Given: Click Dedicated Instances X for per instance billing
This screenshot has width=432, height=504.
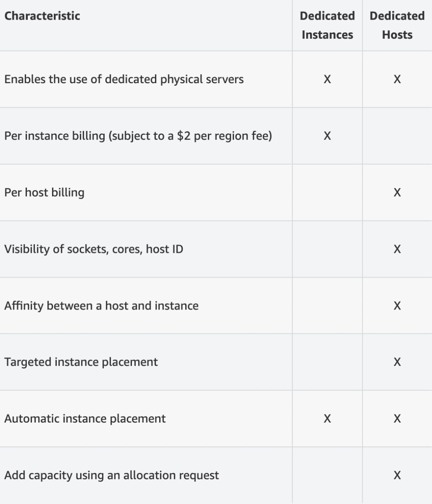Looking at the screenshot, I should (327, 136).
